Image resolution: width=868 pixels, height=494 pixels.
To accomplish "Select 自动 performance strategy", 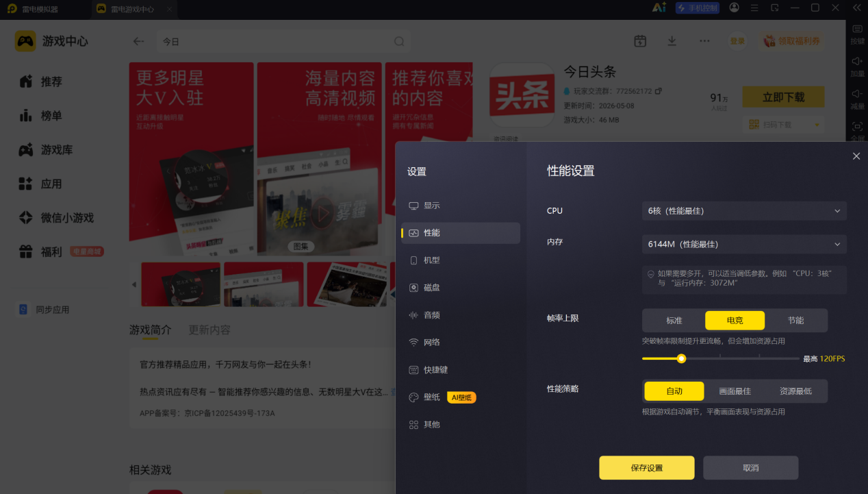I will tap(674, 391).
